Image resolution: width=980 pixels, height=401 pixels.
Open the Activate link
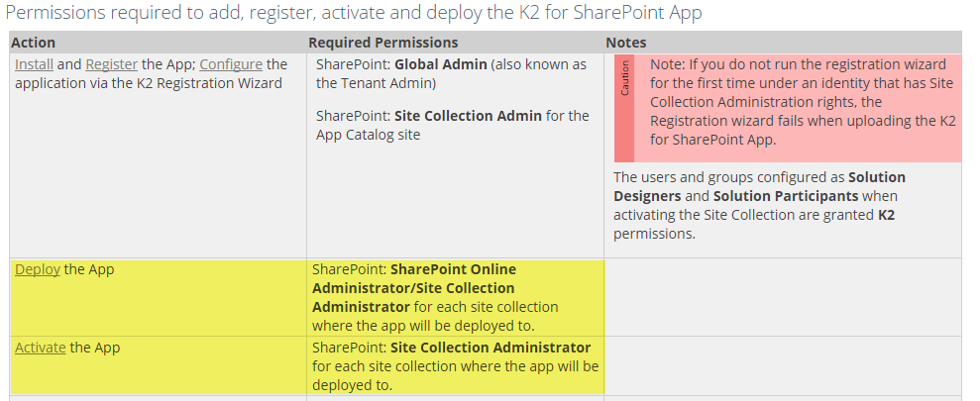coord(40,348)
